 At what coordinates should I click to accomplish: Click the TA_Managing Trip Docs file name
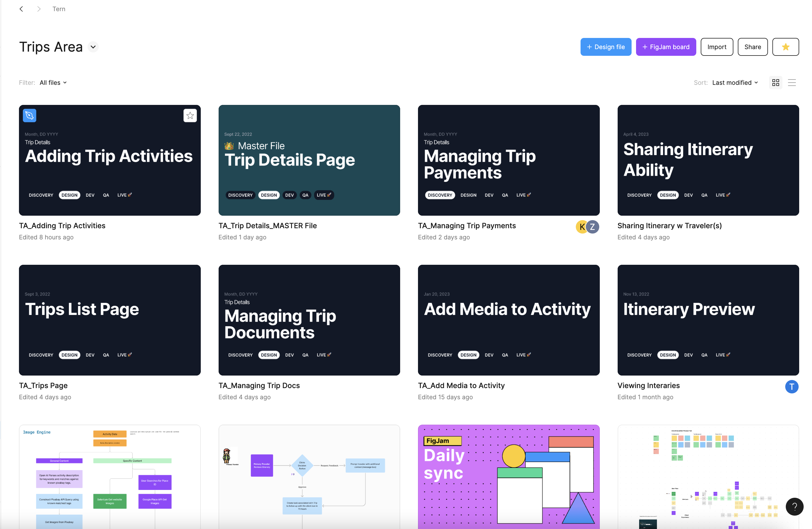point(259,385)
